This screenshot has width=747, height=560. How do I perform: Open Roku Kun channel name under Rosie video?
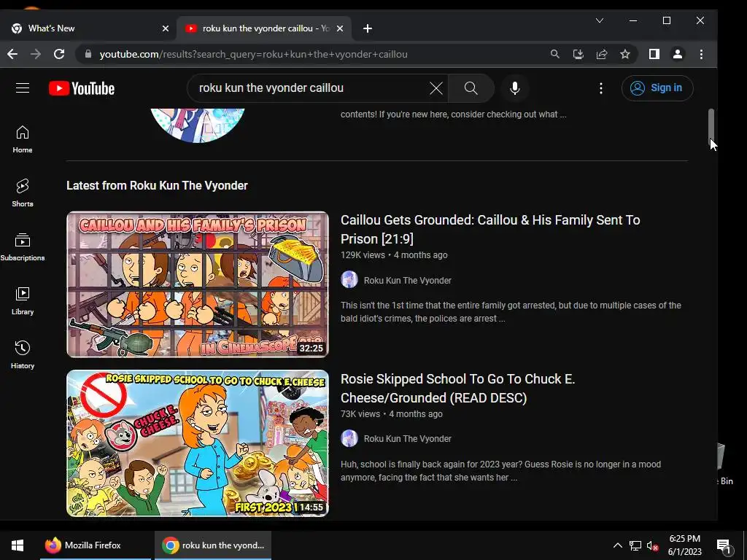[x=407, y=438]
